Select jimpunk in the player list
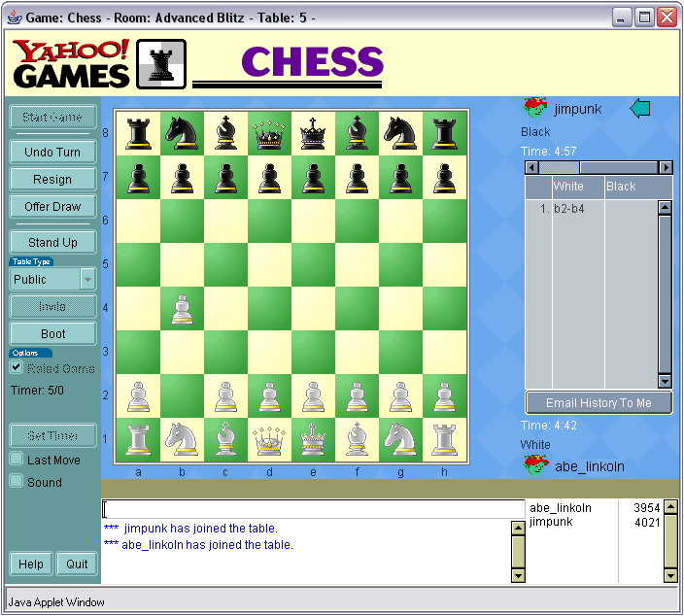Screen dimensions: 684x616 click(x=551, y=522)
